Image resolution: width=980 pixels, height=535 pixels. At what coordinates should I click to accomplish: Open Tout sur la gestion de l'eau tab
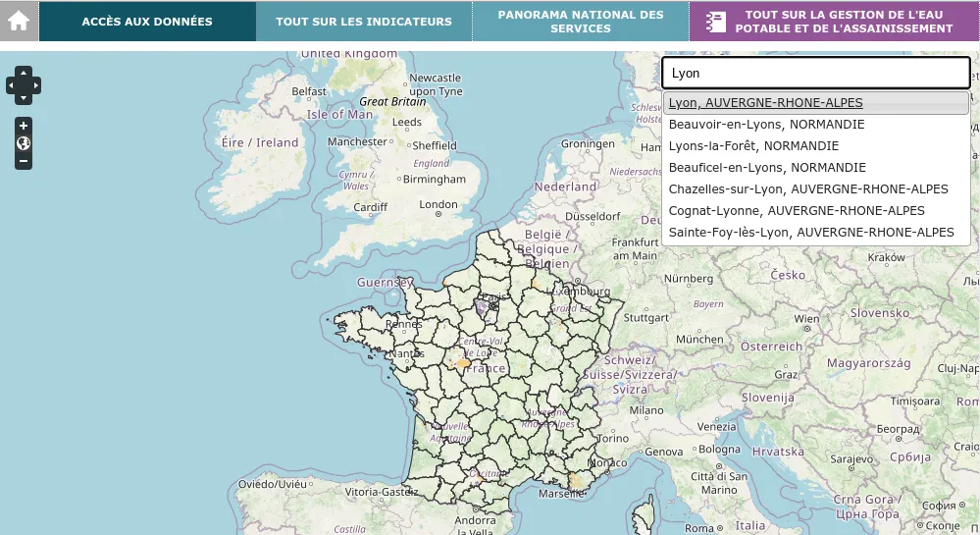(x=835, y=22)
